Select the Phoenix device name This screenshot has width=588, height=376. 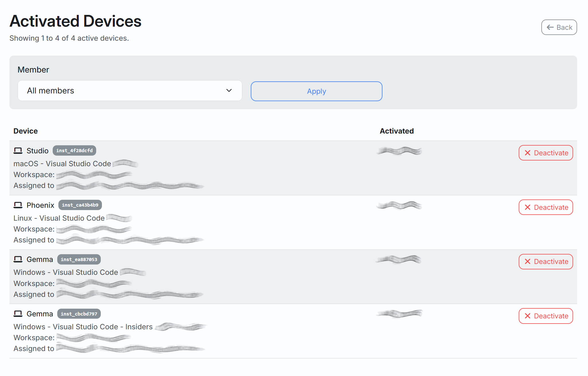pos(40,205)
